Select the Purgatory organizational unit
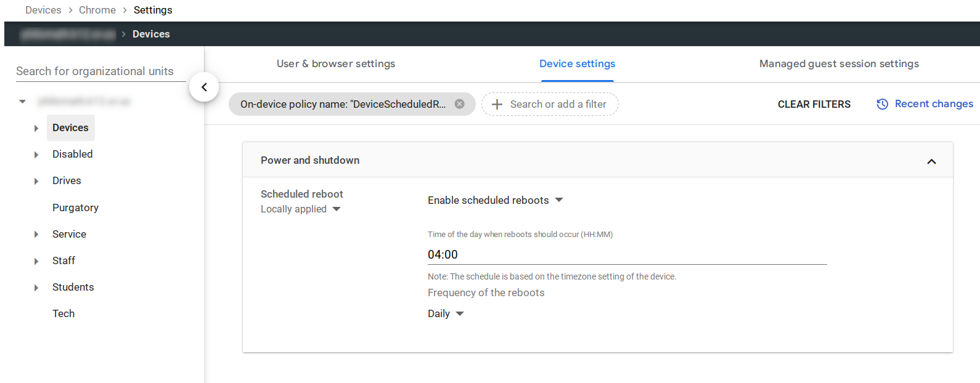 pos(75,208)
